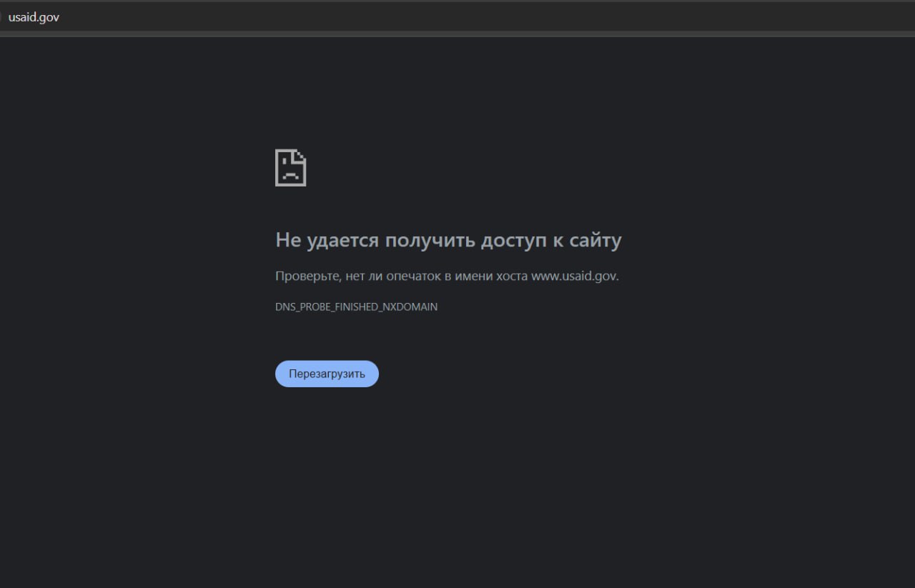Click the www.usaid.gov hostname in error message
Image resolution: width=915 pixels, height=588 pixels.
pos(574,276)
